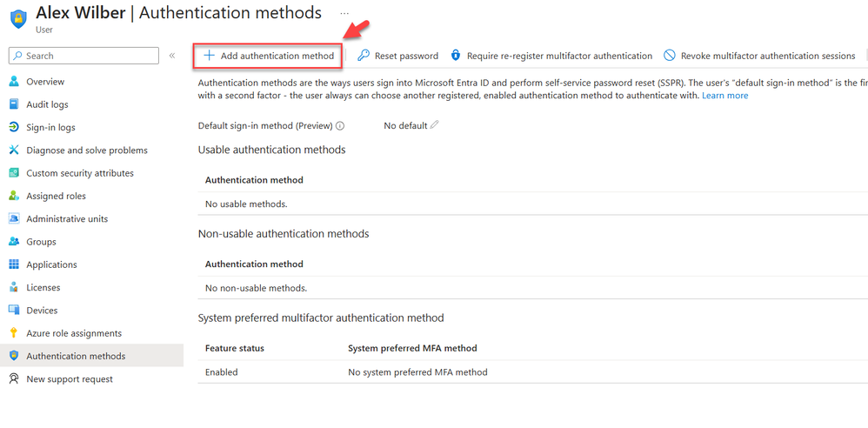Click the Overview sidebar icon
The image size is (868, 428).
(x=14, y=82)
